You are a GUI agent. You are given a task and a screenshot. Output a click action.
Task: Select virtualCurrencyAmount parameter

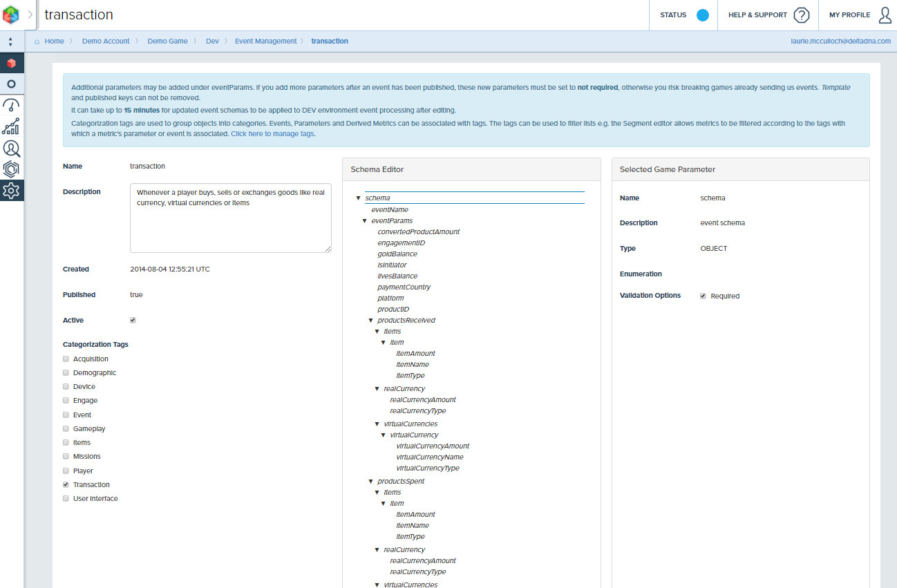(x=433, y=446)
